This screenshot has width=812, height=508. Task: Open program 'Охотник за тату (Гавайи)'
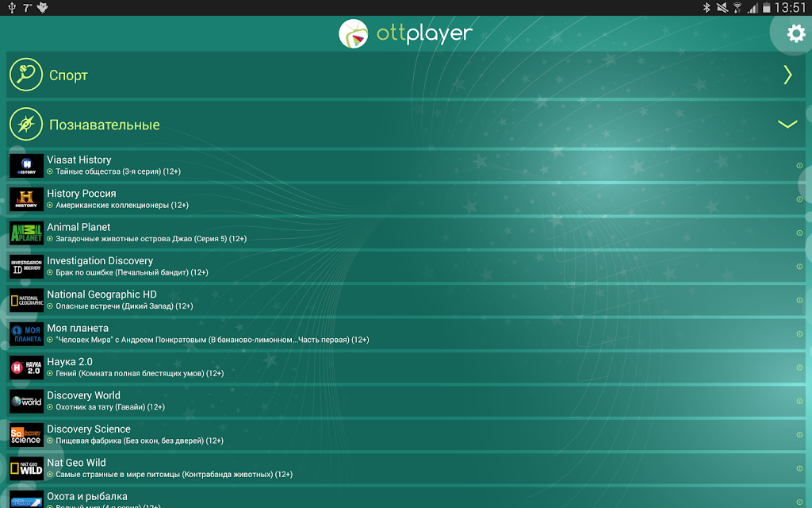(x=110, y=407)
